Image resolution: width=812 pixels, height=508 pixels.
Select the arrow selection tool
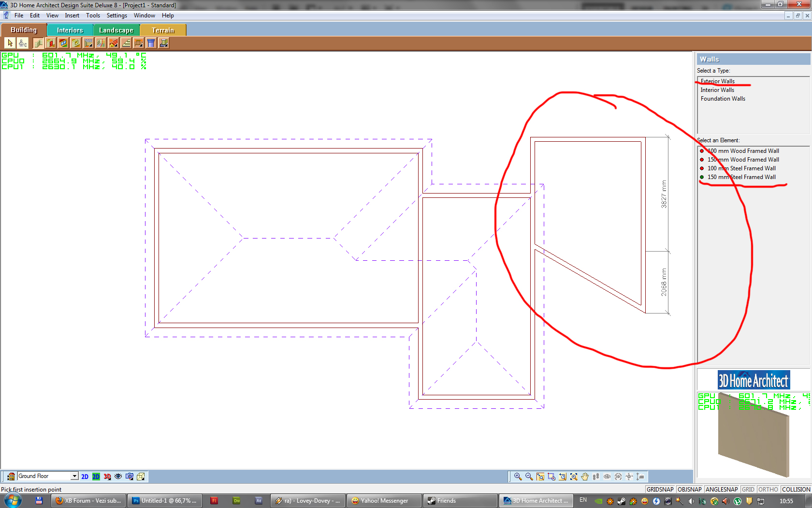[x=10, y=43]
